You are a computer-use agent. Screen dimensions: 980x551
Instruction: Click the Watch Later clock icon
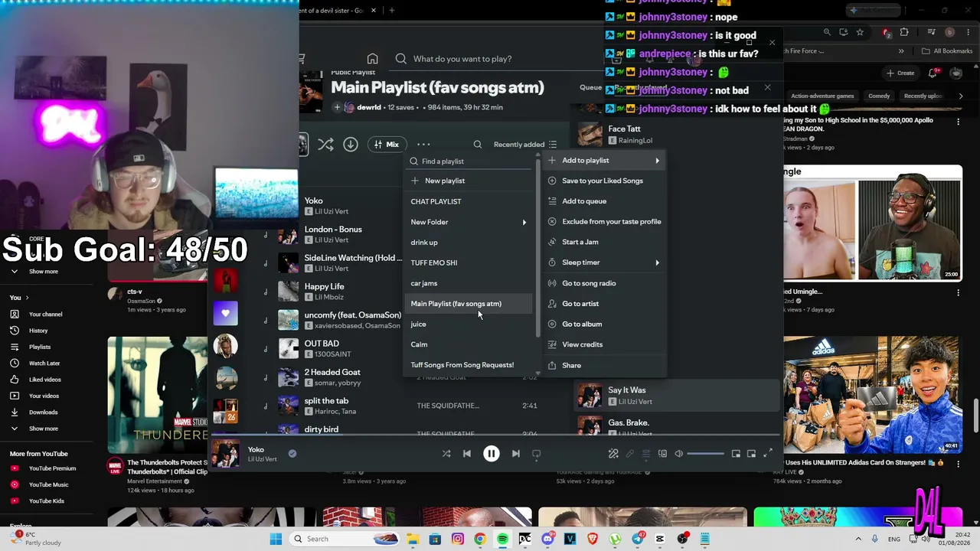pyautogui.click(x=14, y=363)
